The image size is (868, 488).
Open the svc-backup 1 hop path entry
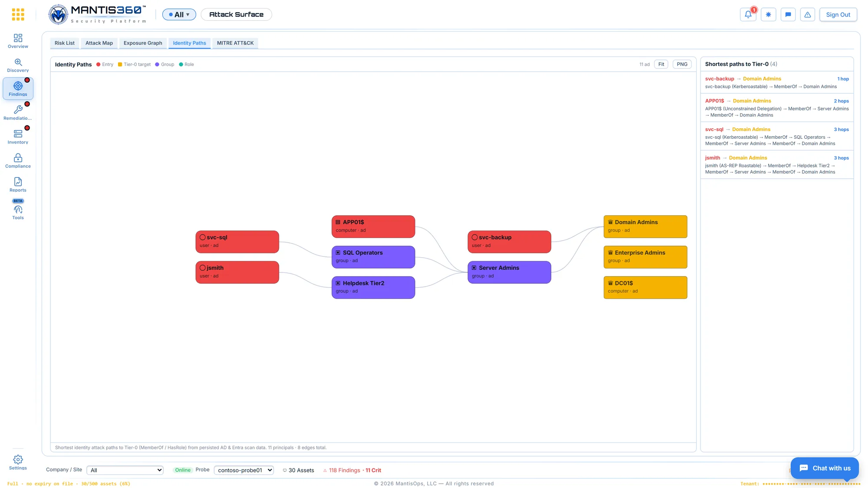pos(777,82)
